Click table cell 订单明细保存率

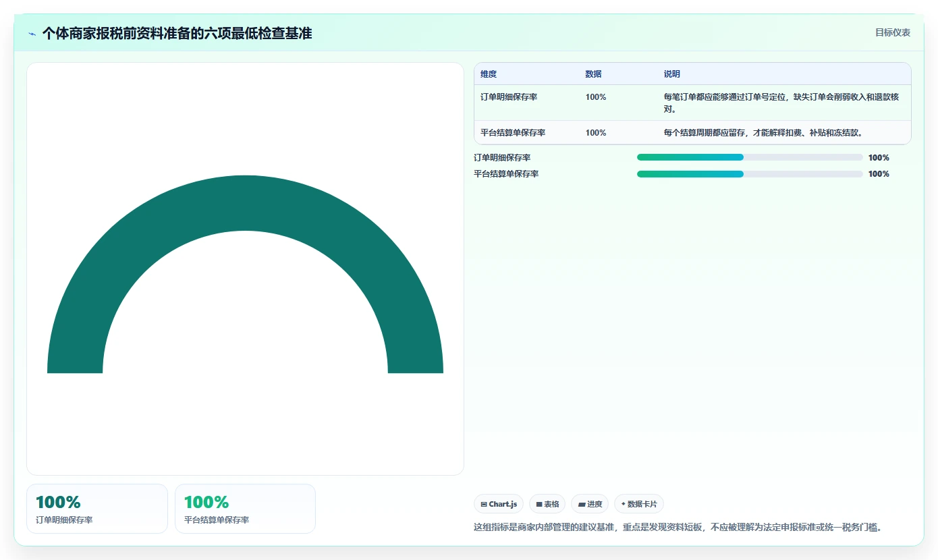tap(509, 97)
